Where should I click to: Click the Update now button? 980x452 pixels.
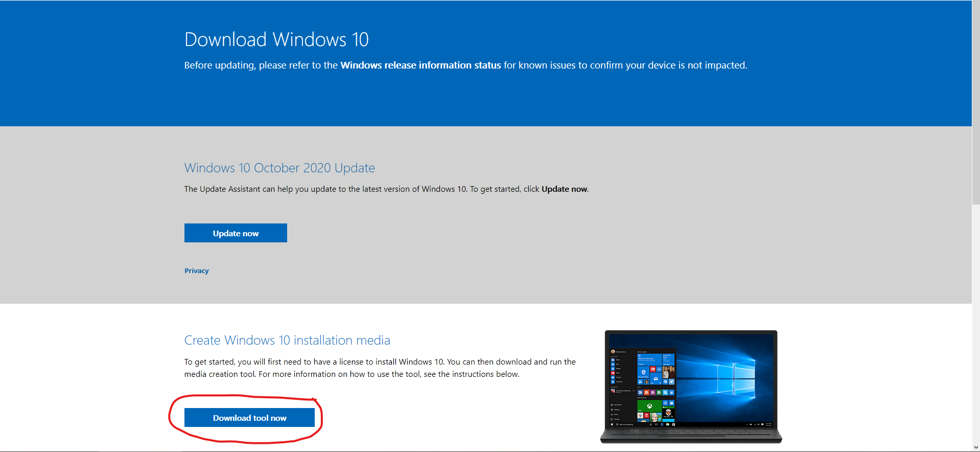pos(236,233)
